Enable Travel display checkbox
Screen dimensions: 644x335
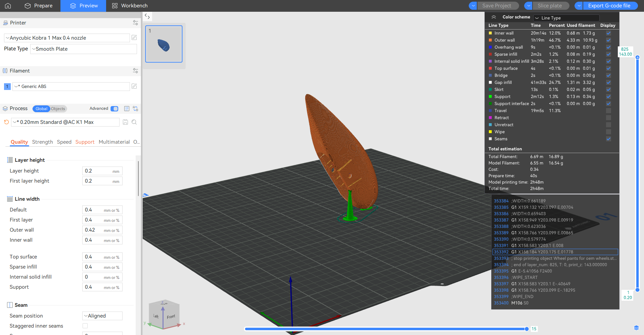coord(608,111)
